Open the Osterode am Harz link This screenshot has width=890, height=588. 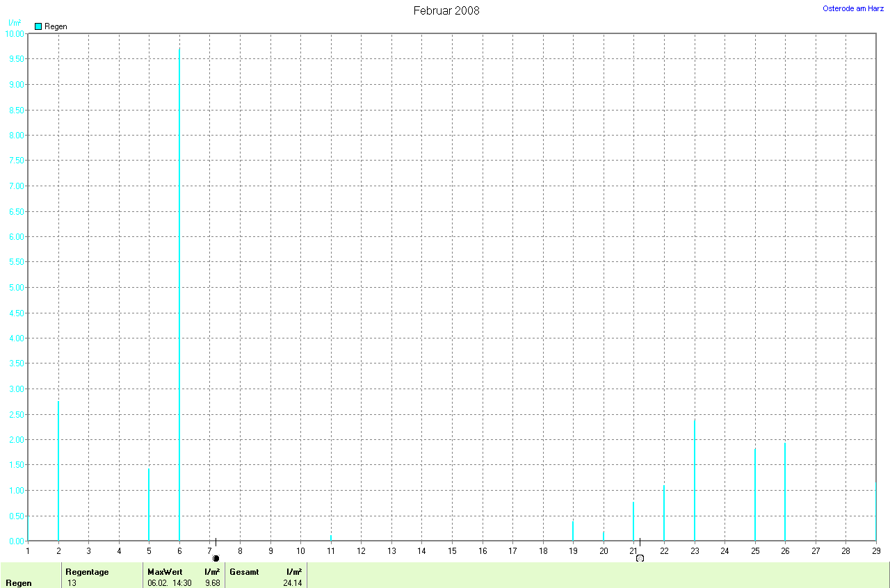click(853, 8)
